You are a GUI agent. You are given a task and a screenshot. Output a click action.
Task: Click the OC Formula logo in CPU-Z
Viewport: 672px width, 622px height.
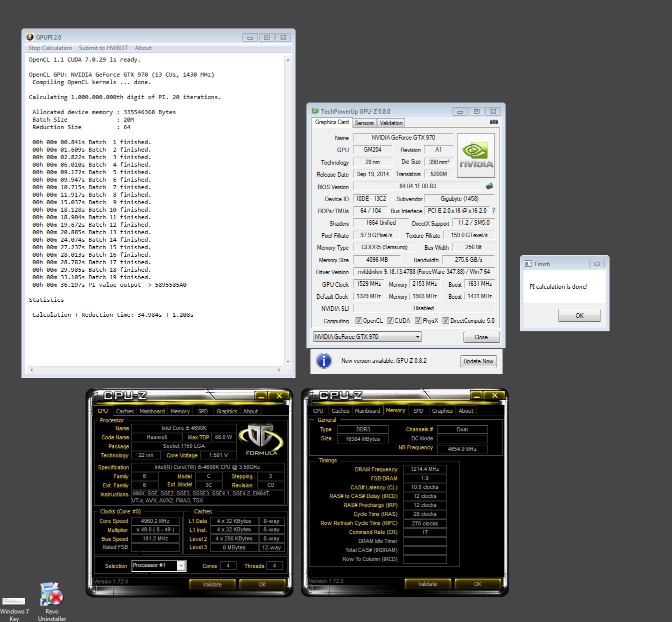tap(261, 439)
